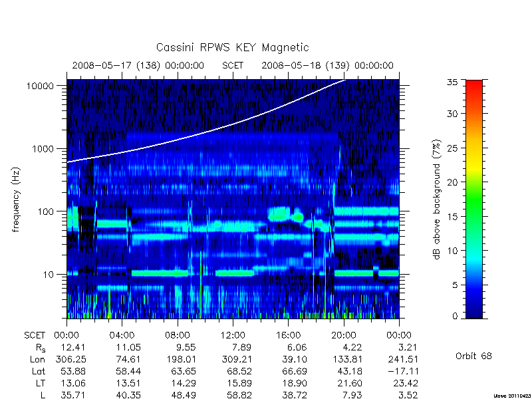
Task: Click the 5 tick label on color bar
Action: tap(455, 285)
